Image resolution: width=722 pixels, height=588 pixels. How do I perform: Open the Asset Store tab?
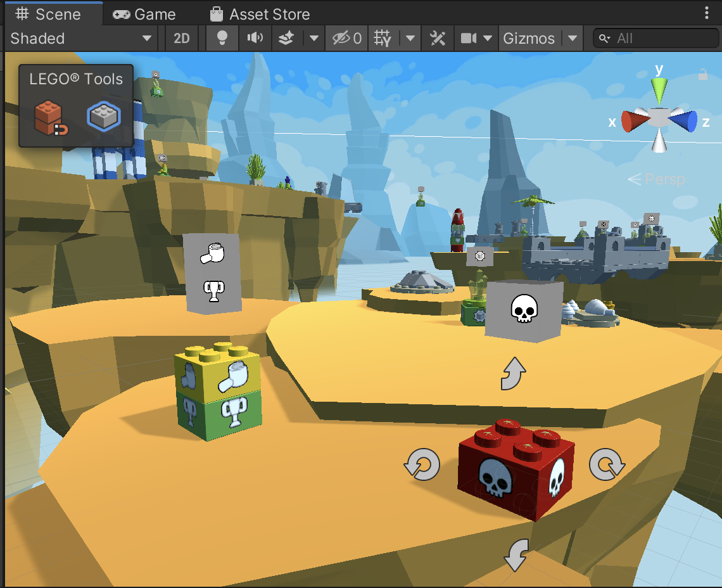(260, 14)
